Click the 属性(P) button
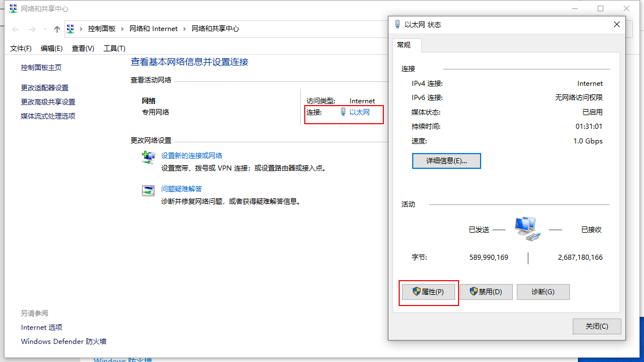 (x=428, y=292)
